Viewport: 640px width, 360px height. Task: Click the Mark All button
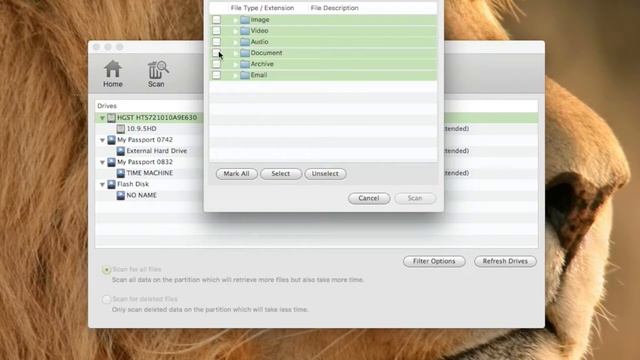[x=236, y=174]
